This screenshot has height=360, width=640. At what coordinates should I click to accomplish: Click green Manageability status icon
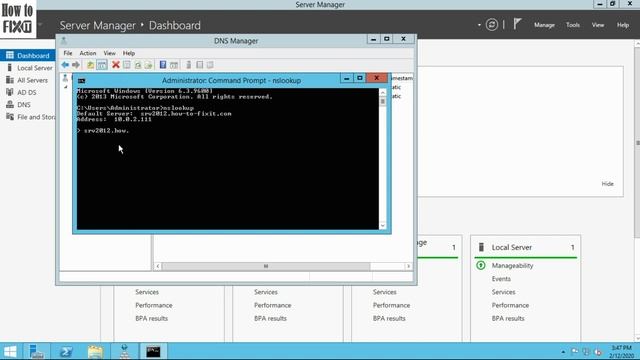pos(481,265)
